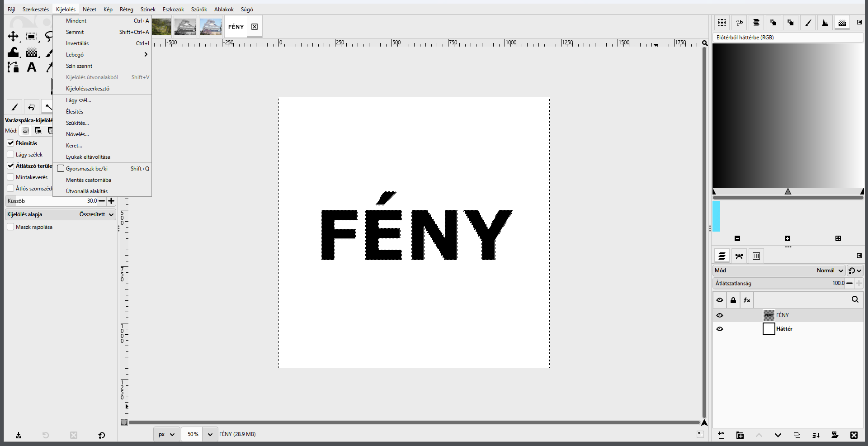The height and width of the screenshot is (446, 868).
Task: Enable the Lágy szélek checkbox
Action: (11, 154)
